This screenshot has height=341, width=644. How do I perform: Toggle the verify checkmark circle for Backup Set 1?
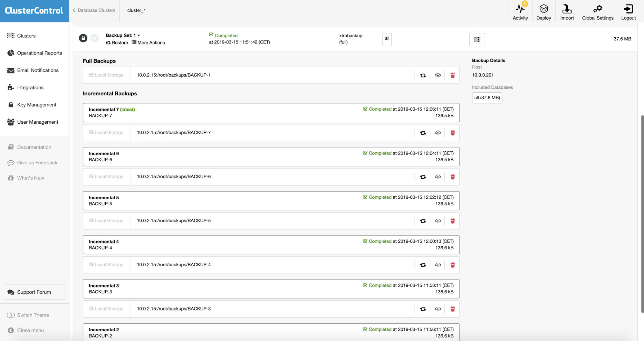tap(94, 38)
